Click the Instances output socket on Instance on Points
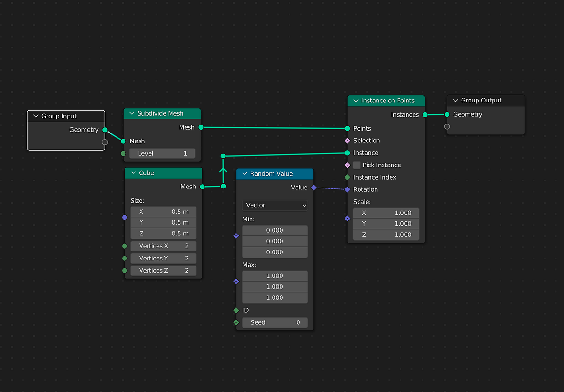564x392 pixels. [425, 114]
